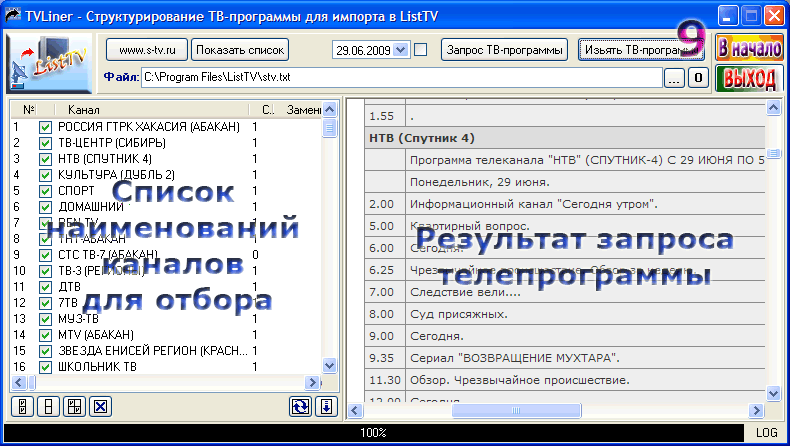Click the 'С..' column header
The width and height of the screenshot is (790, 446).
(x=268, y=109)
